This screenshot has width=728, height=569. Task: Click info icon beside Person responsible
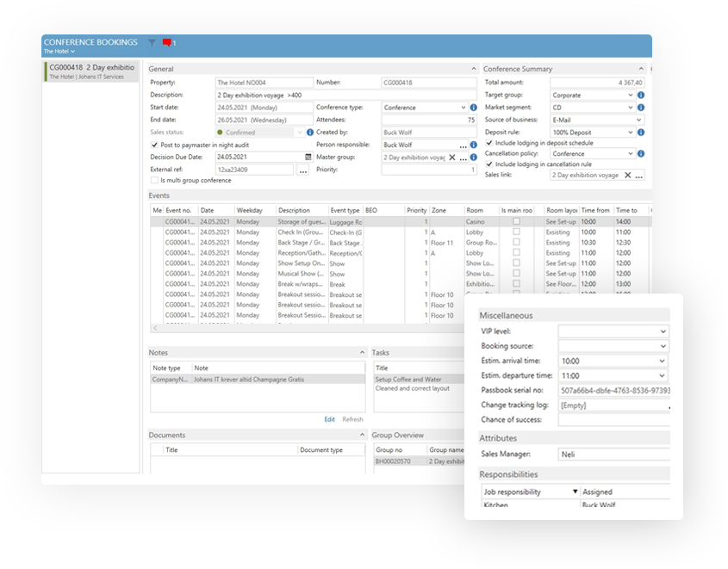(x=474, y=145)
